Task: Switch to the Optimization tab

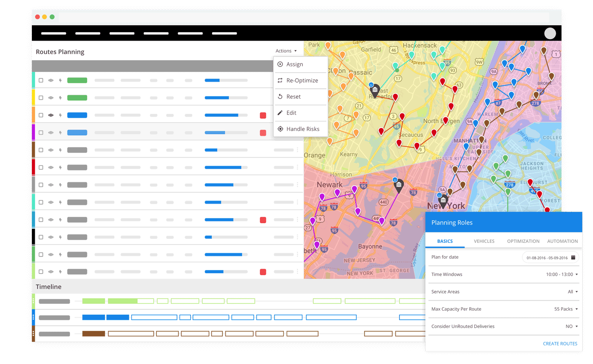Action: coord(523,241)
